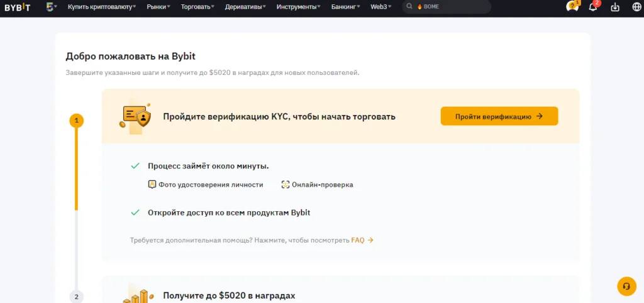Click the Онлайн-проверка face scan icon
644x303 pixels.
coord(286,185)
